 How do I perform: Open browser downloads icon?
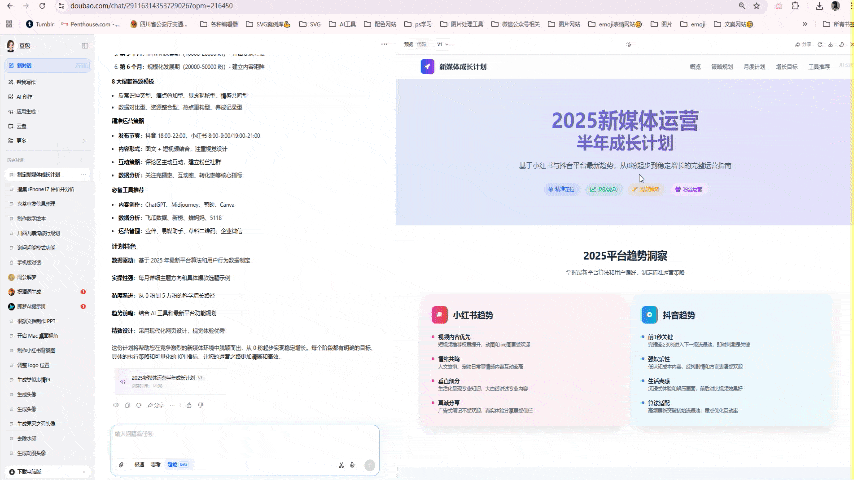(x=819, y=5)
